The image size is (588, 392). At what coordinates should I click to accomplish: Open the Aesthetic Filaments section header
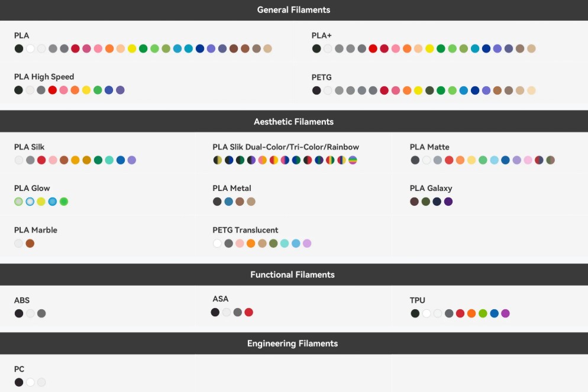pyautogui.click(x=293, y=122)
